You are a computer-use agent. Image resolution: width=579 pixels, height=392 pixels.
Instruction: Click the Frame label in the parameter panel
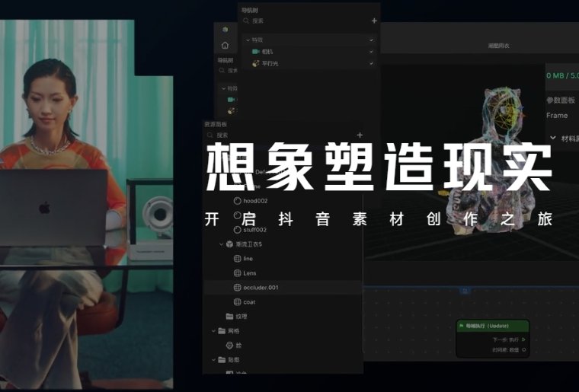tap(557, 116)
